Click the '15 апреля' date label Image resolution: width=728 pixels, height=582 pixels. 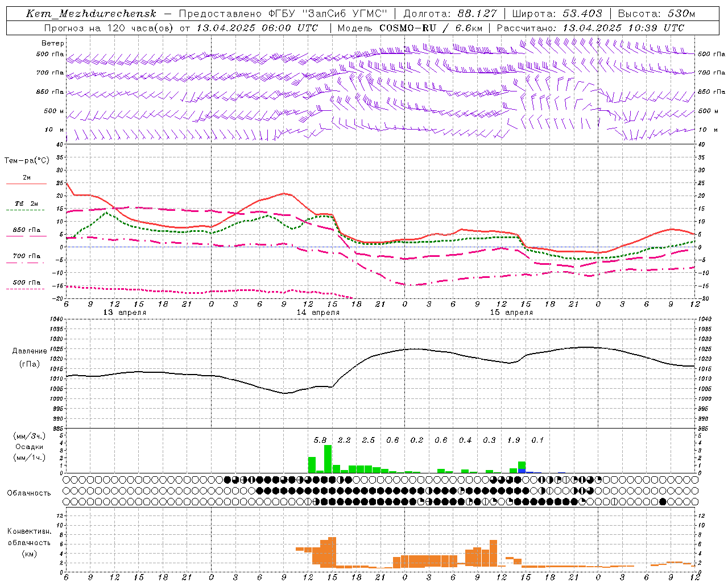(511, 313)
